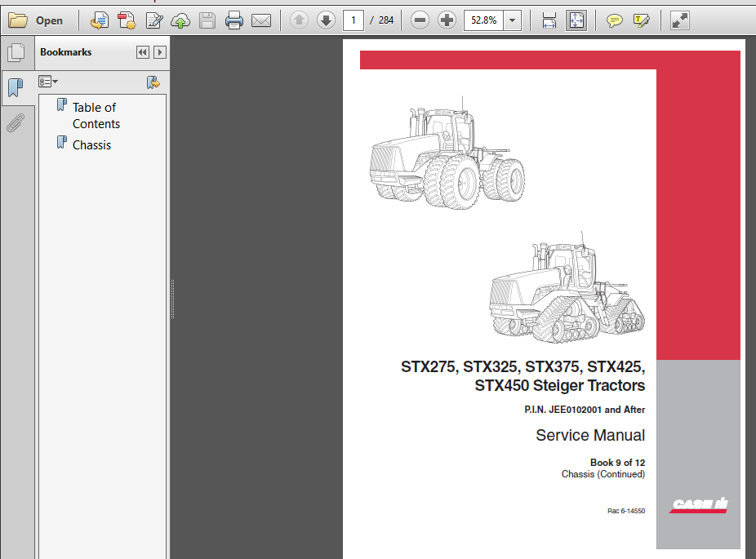This screenshot has height=559, width=756.
Task: Collapse the Bookmarks pane with double arrow
Action: (143, 52)
